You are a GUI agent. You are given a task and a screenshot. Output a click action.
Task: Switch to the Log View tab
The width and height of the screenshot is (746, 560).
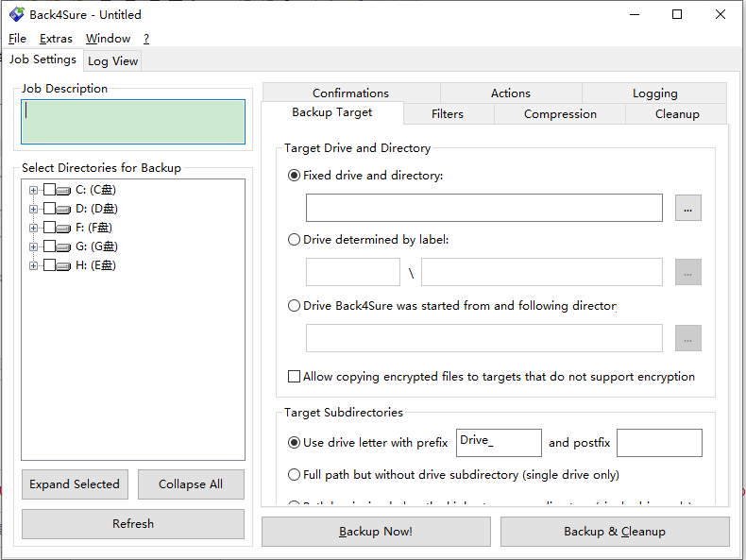coord(112,60)
